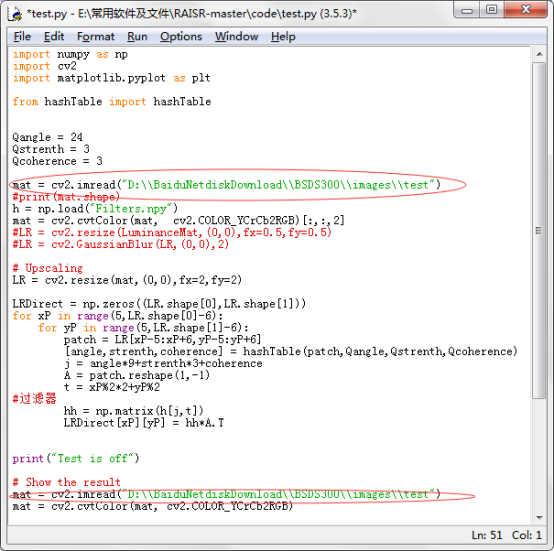Click the scroll down arrow

click(539, 517)
